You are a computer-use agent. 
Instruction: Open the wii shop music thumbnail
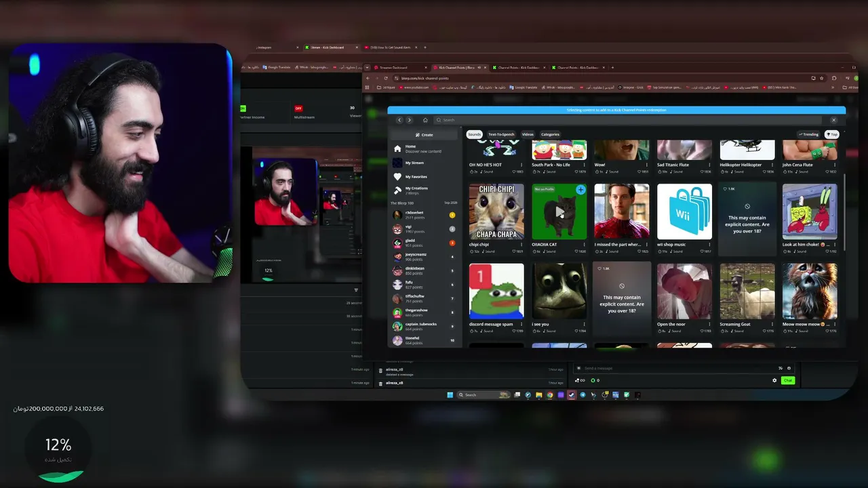(x=684, y=211)
